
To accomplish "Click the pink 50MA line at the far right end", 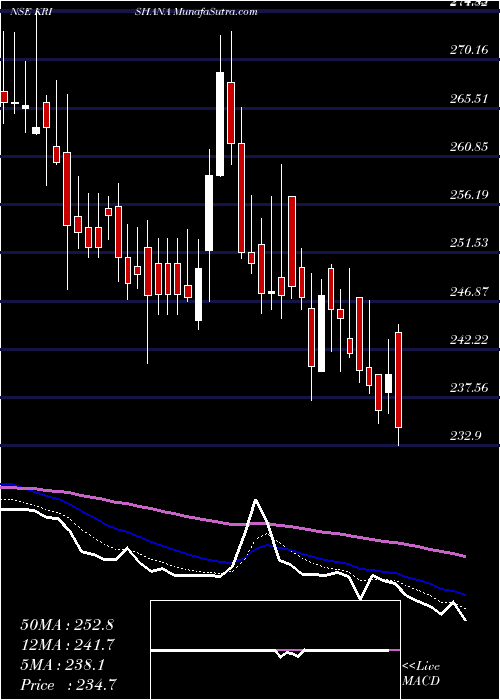I will pos(464,556).
